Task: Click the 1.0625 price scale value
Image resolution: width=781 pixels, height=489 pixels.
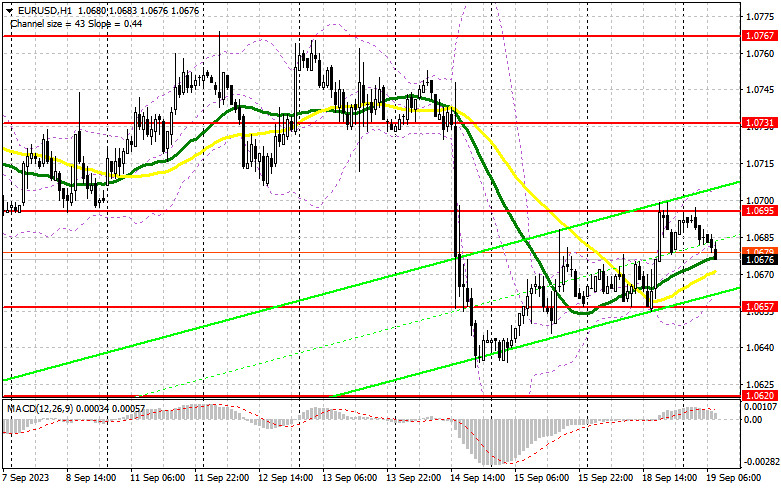Action: coord(760,385)
